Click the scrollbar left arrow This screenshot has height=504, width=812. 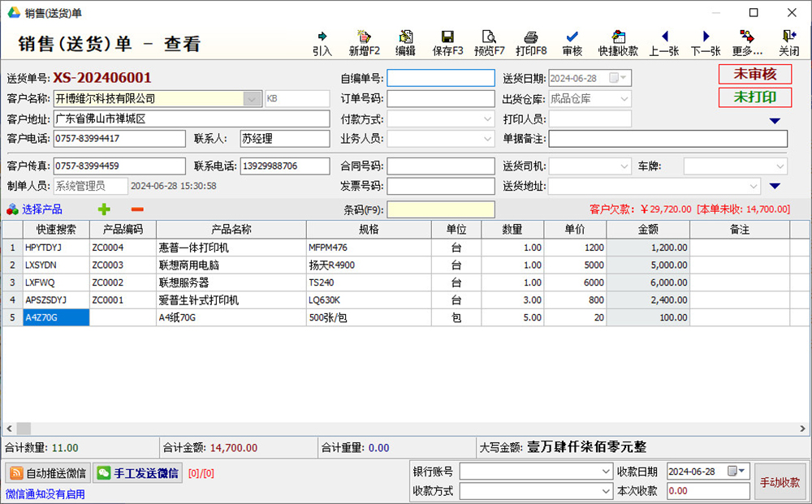[x=9, y=429]
